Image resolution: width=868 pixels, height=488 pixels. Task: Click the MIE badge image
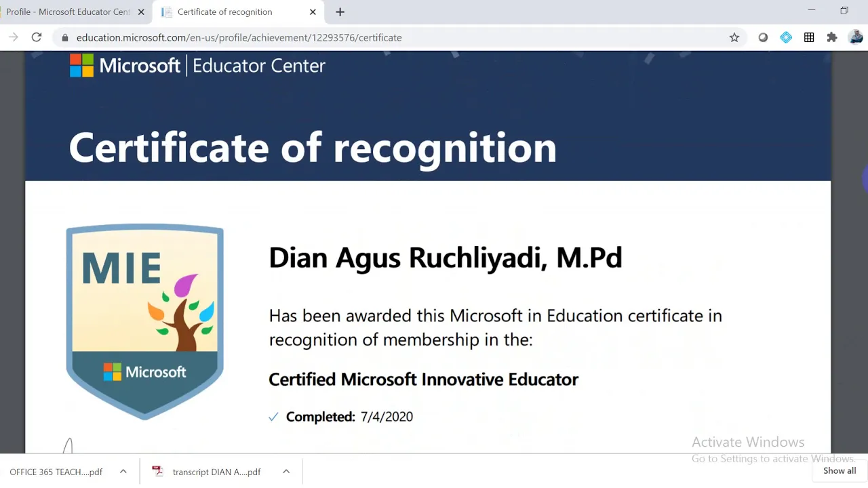(144, 323)
